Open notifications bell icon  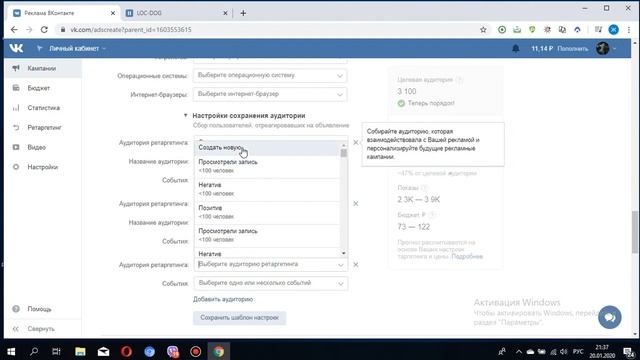(516, 49)
